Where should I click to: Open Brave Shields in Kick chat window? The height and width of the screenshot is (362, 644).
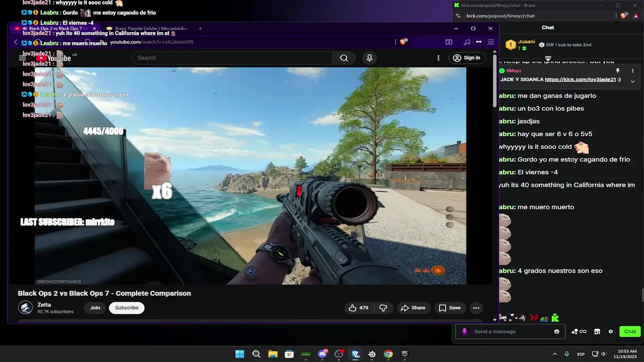coord(624,16)
